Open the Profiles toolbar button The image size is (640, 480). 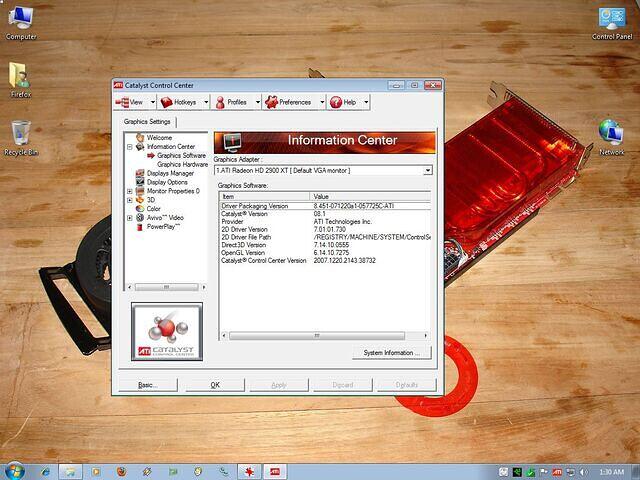click(232, 102)
